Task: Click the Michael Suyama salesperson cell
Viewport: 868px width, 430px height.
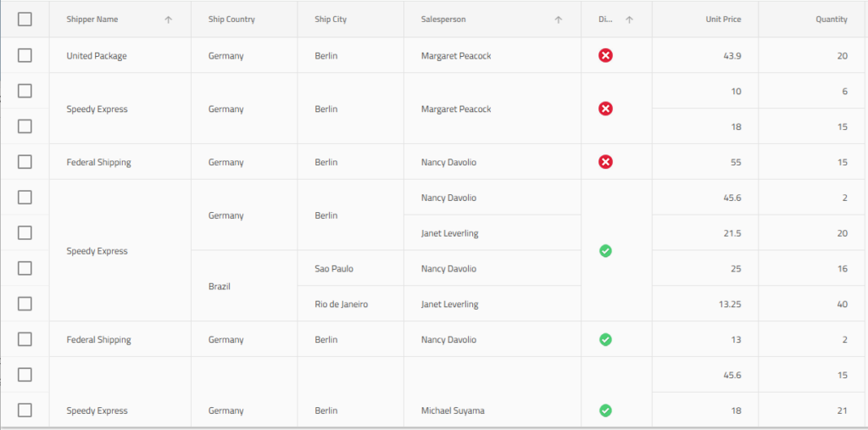Action: pos(453,410)
